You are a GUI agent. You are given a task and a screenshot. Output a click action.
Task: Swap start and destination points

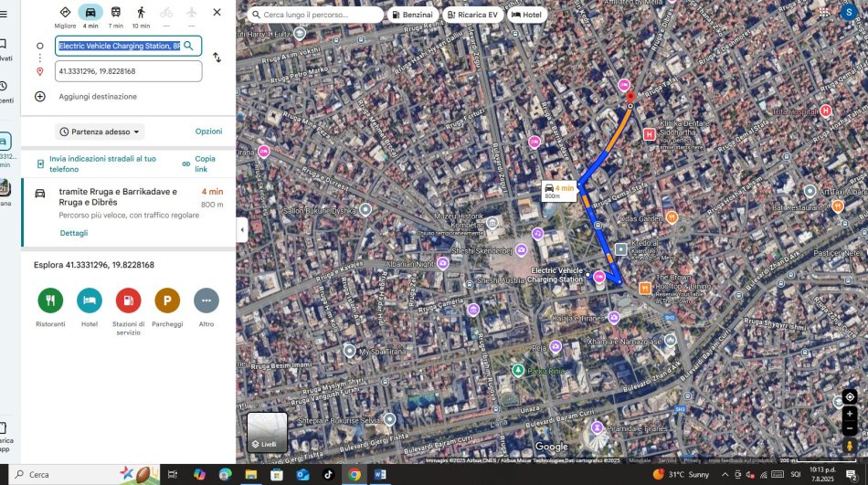tap(217, 58)
